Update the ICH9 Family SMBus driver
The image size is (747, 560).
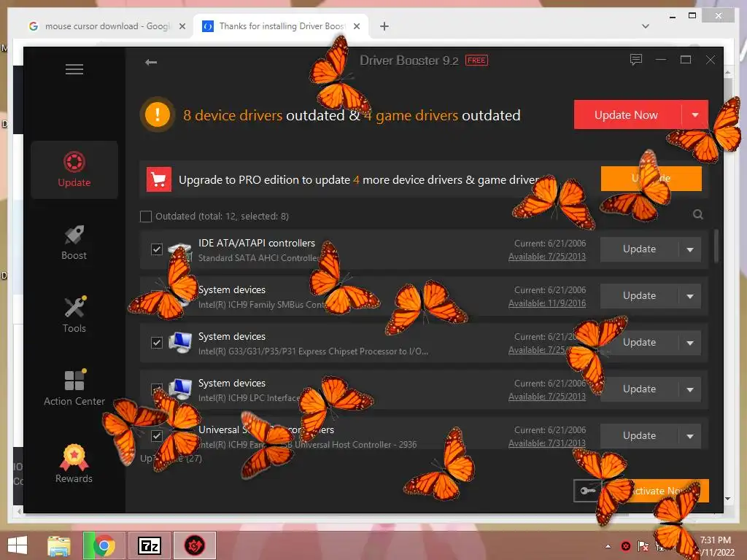[x=639, y=296]
